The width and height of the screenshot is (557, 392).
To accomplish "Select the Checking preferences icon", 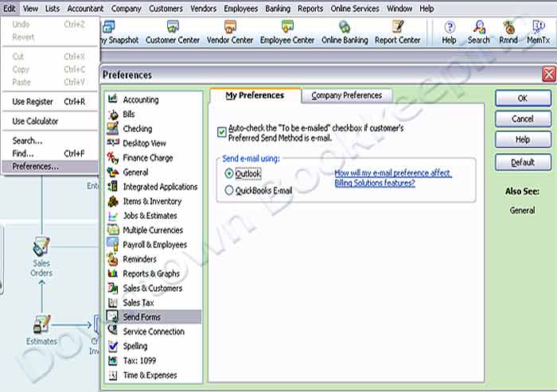I will [x=113, y=129].
